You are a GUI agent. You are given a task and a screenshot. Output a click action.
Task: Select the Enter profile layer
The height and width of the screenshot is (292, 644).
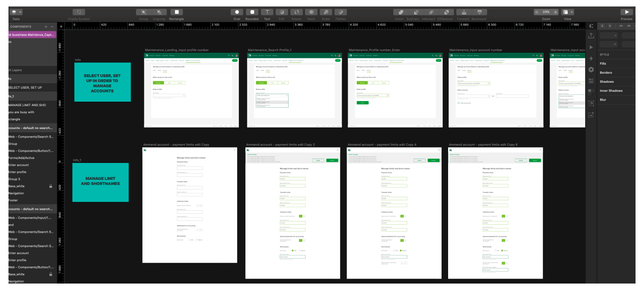[x=17, y=172]
